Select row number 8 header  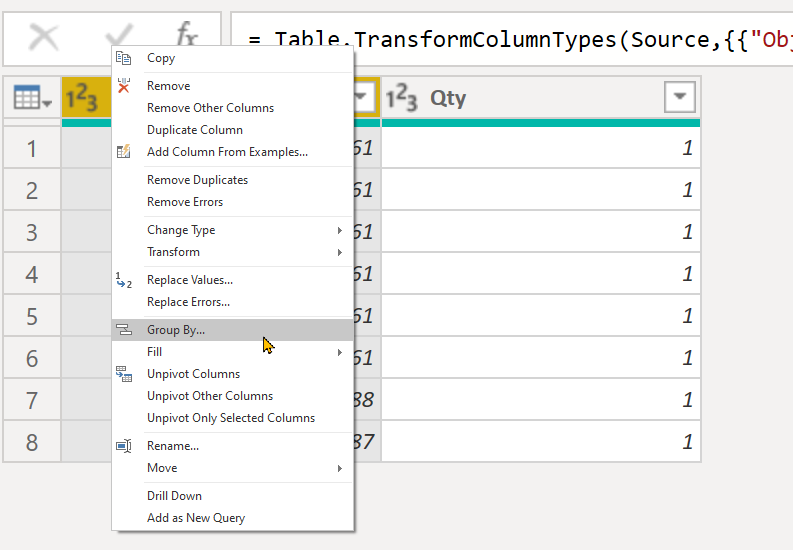click(32, 441)
